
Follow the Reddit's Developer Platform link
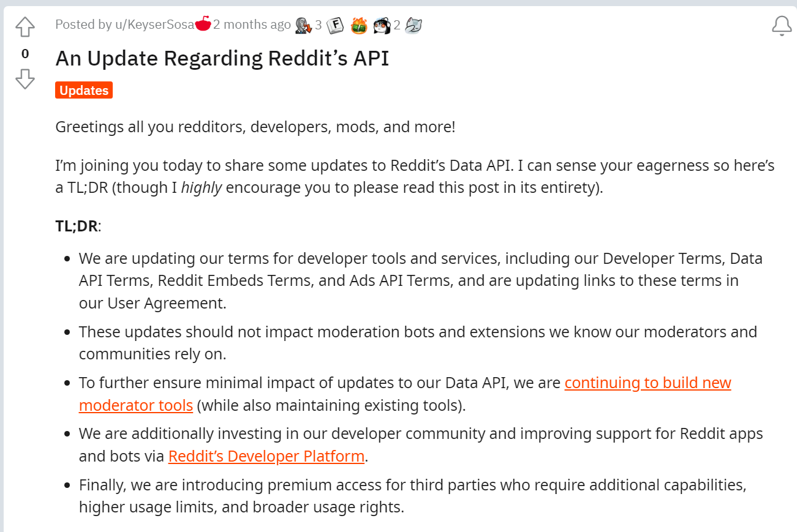(x=266, y=456)
